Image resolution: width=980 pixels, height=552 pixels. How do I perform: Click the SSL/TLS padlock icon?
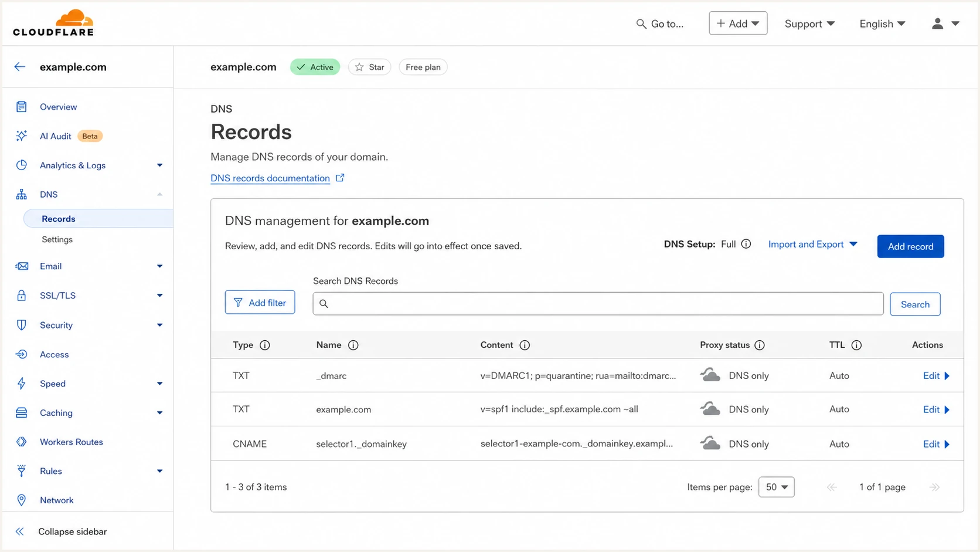click(x=22, y=295)
